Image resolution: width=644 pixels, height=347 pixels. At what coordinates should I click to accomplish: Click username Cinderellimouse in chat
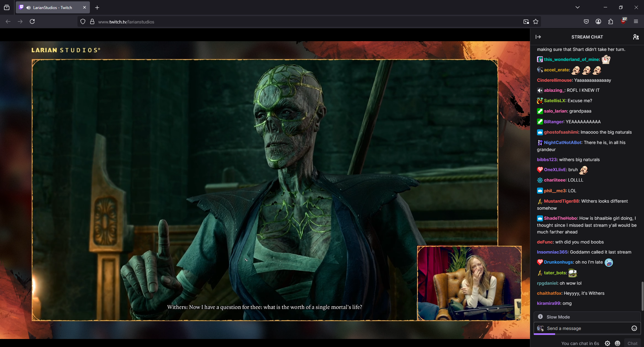pyautogui.click(x=554, y=80)
